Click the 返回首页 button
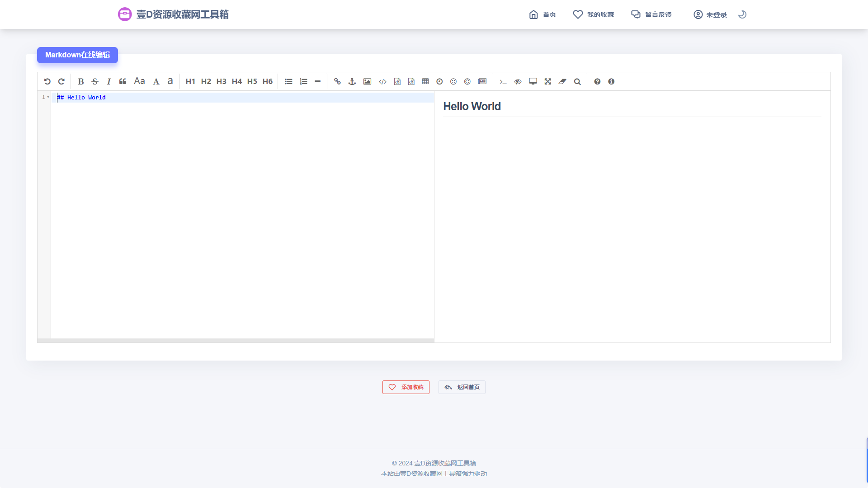Screen dimensions: 868x488 pyautogui.click(x=462, y=387)
